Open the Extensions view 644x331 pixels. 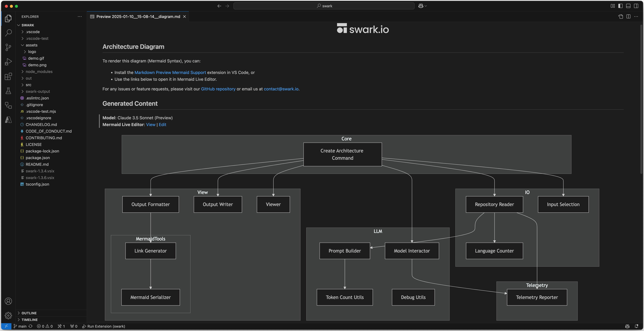point(8,76)
